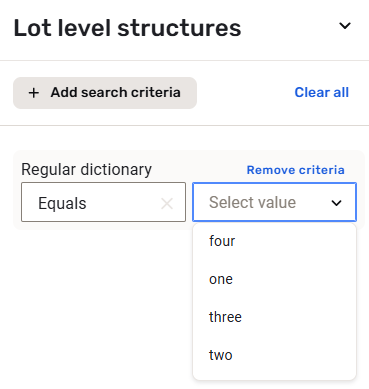Image resolution: width=369 pixels, height=389 pixels.
Task: Open the Equals operator dropdown
Action: [103, 202]
